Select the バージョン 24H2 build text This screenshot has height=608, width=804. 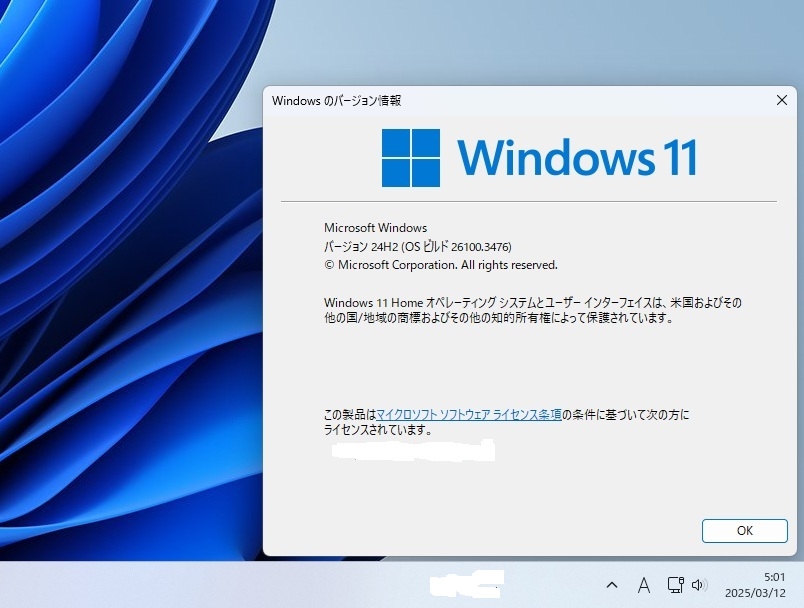tap(417, 247)
